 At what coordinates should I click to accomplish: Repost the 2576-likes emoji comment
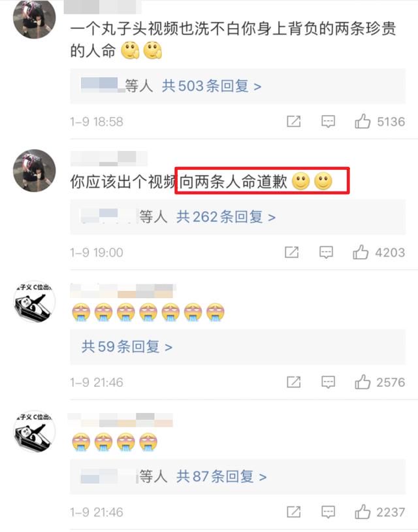point(294,382)
